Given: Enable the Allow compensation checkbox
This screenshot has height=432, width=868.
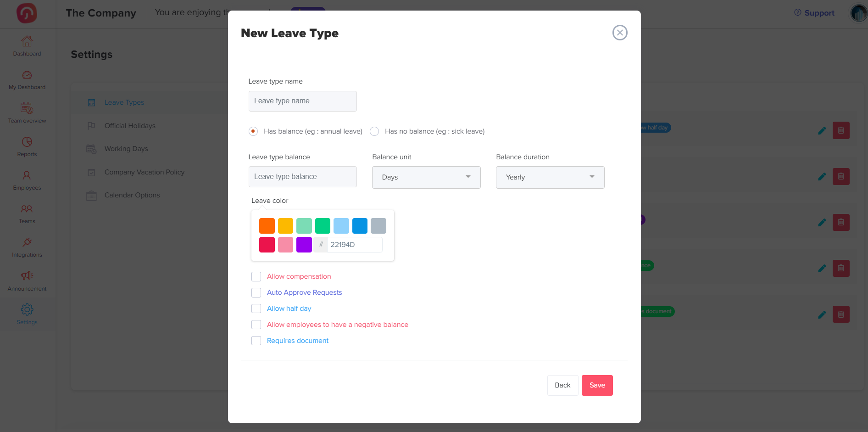Looking at the screenshot, I should point(256,276).
